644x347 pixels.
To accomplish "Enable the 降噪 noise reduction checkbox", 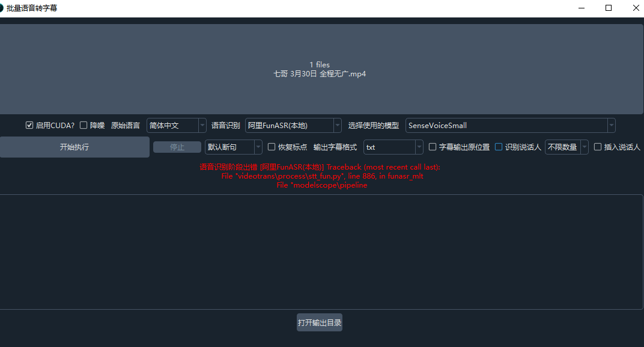I will click(84, 126).
